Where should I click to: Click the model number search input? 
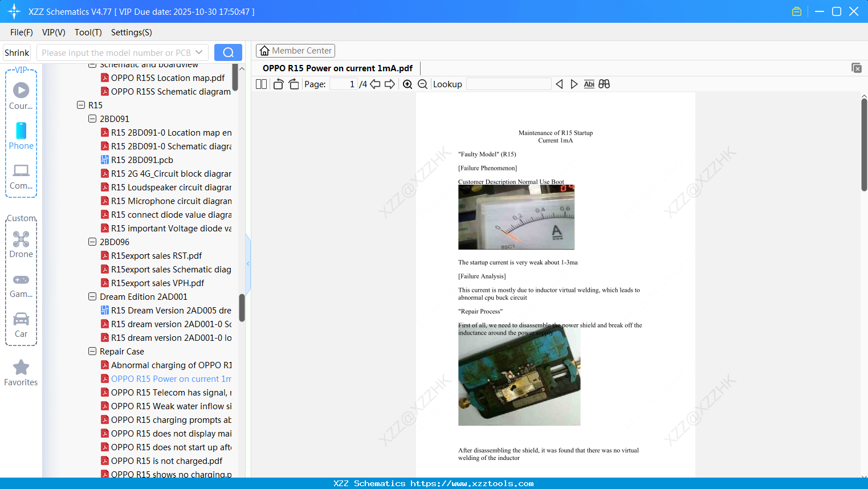tap(116, 52)
